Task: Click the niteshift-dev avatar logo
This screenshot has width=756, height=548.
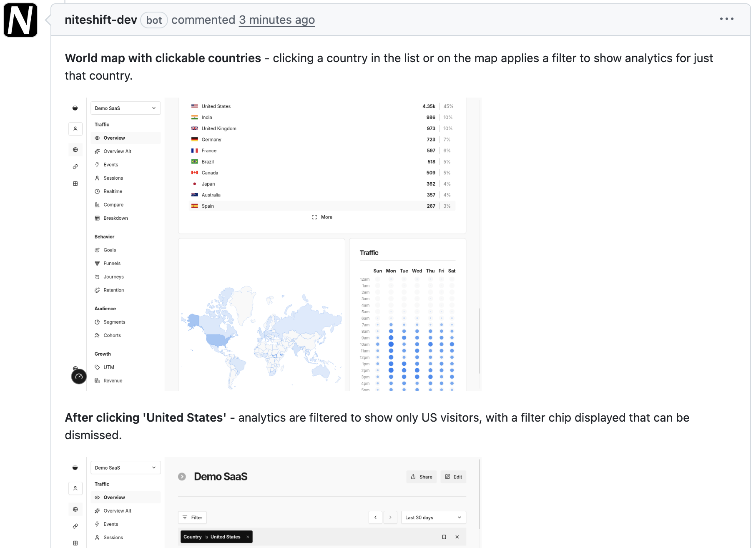Action: 20,20
